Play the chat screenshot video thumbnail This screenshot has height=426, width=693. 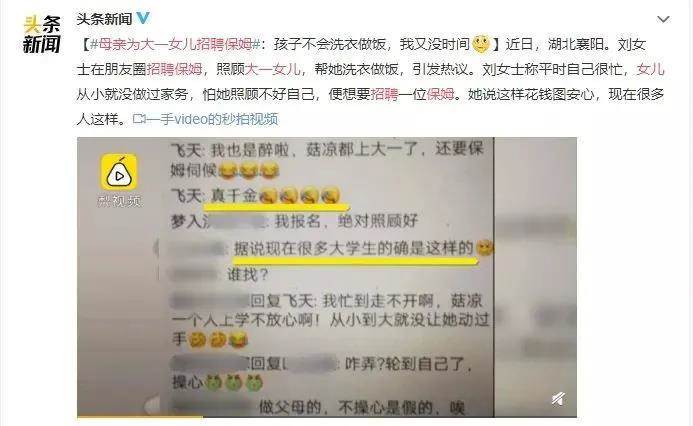(x=327, y=277)
